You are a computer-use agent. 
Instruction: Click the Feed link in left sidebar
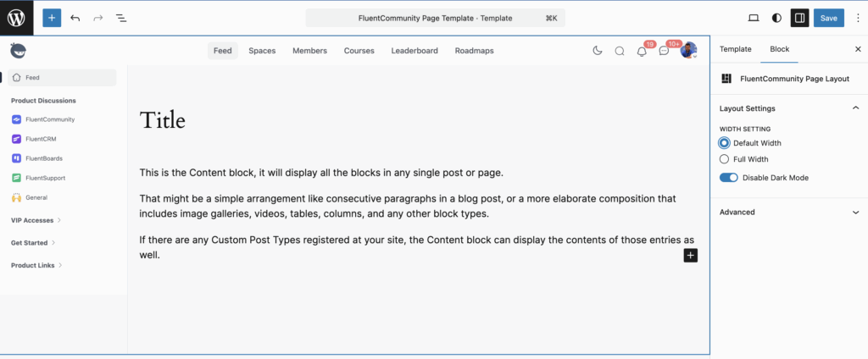61,77
